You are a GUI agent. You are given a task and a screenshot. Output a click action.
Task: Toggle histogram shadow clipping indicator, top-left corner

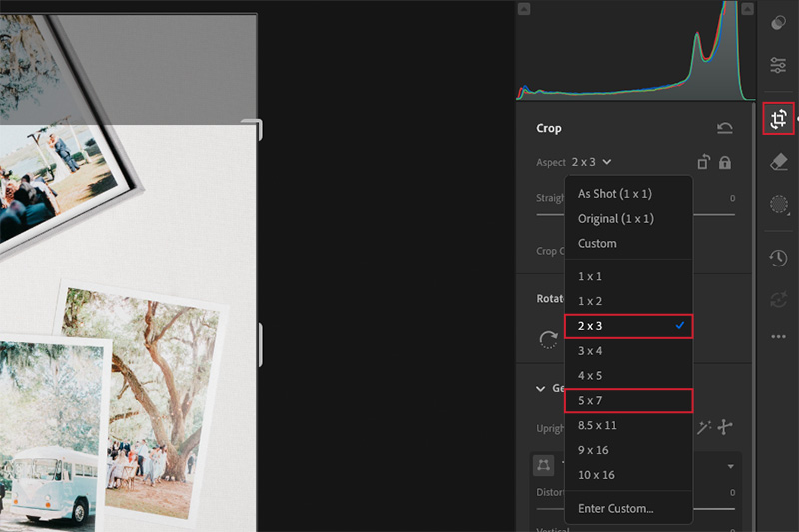525,9
